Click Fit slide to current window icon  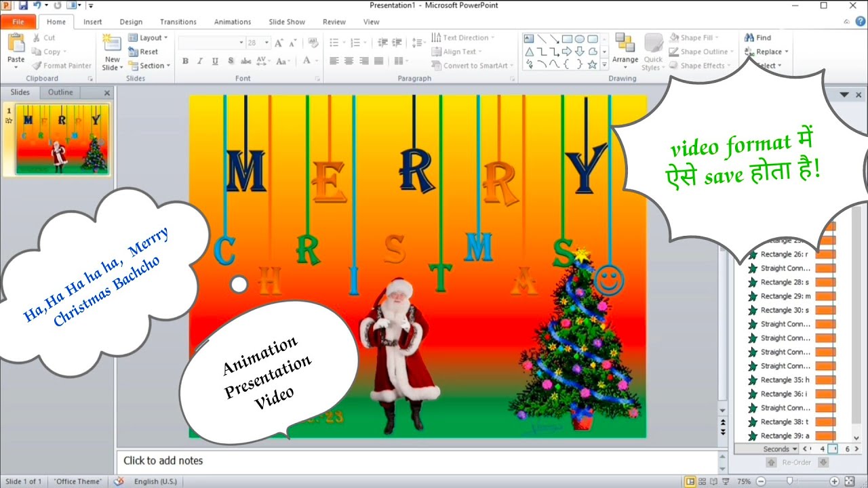[849, 481]
